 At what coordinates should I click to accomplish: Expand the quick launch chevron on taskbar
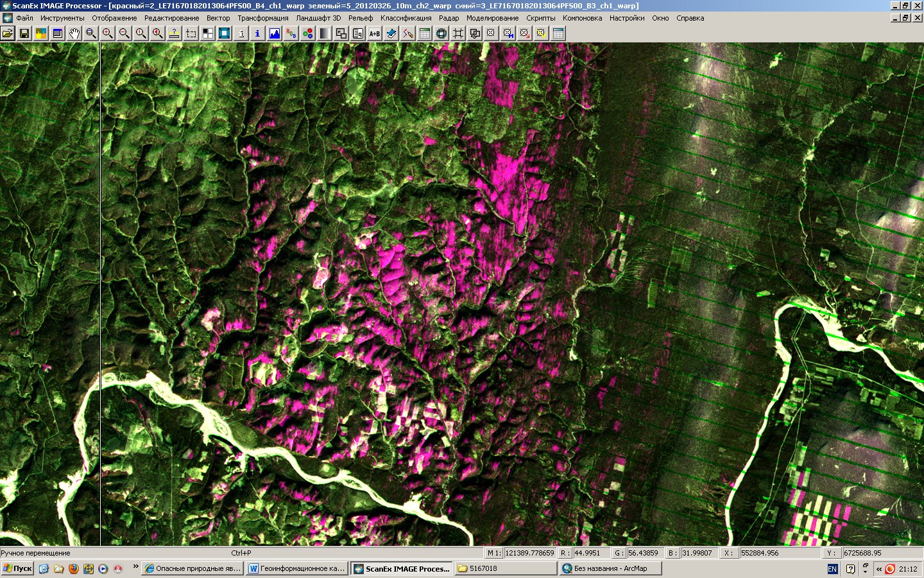point(135,566)
